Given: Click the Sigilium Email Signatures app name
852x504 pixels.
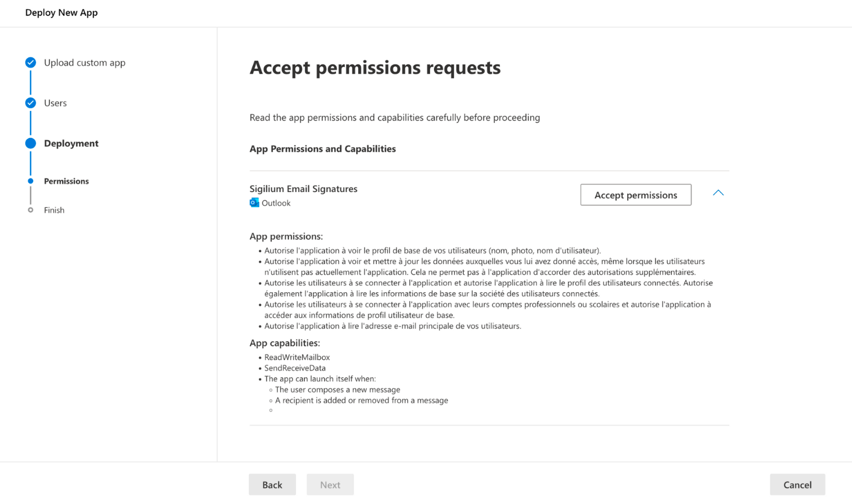Looking at the screenshot, I should pyautogui.click(x=303, y=189).
